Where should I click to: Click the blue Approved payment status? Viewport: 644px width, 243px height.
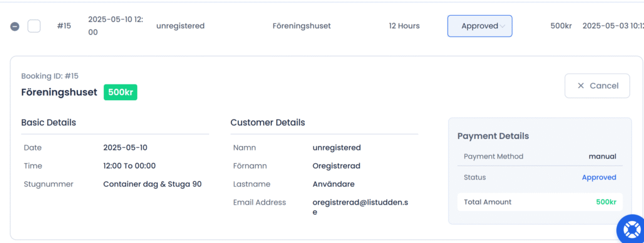coord(599,177)
